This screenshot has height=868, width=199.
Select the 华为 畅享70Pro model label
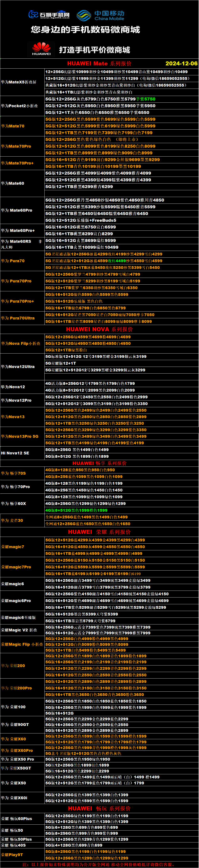[15, 487]
